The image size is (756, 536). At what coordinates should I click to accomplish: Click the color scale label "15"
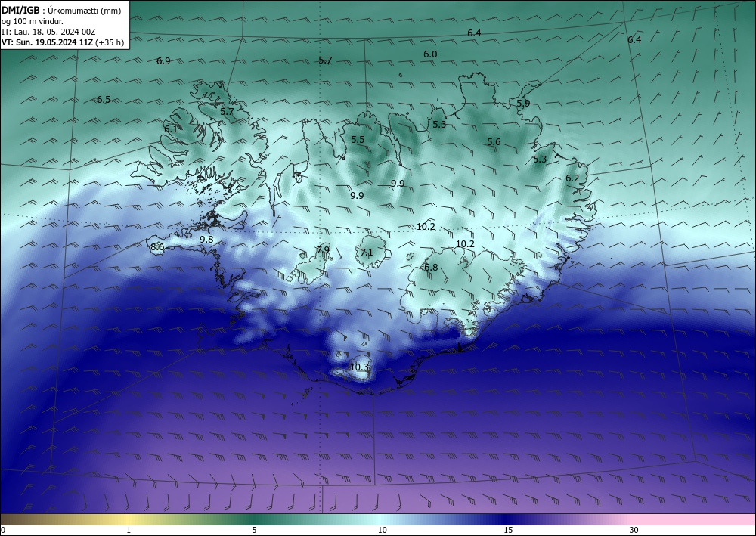[x=508, y=530]
